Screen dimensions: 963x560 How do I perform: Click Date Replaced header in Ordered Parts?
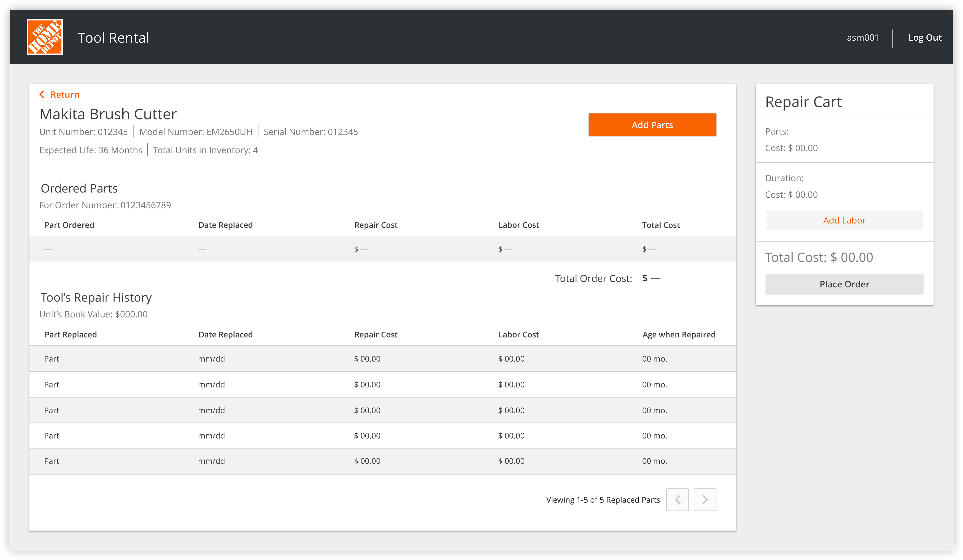[x=225, y=225]
